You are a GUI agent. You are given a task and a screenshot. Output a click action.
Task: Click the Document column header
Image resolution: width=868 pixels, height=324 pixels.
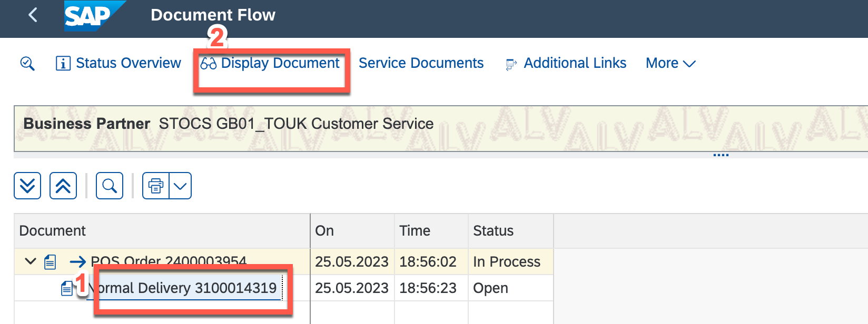pyautogui.click(x=53, y=231)
